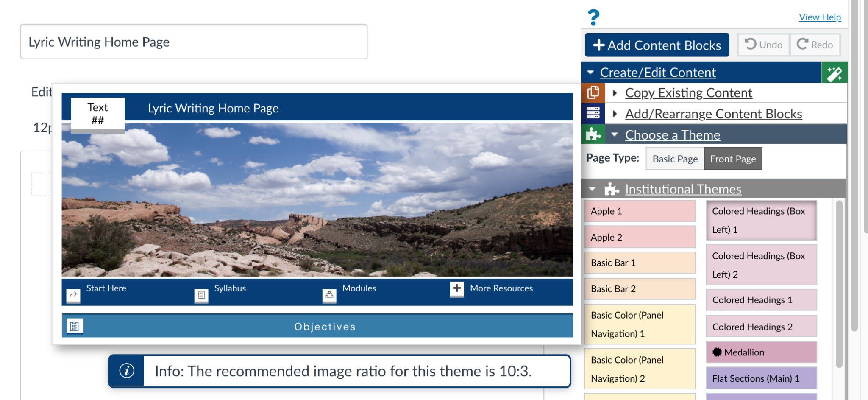Image resolution: width=868 pixels, height=400 pixels.
Task: Click the magic wand icon on Create/Edit Content bar
Action: tap(834, 72)
